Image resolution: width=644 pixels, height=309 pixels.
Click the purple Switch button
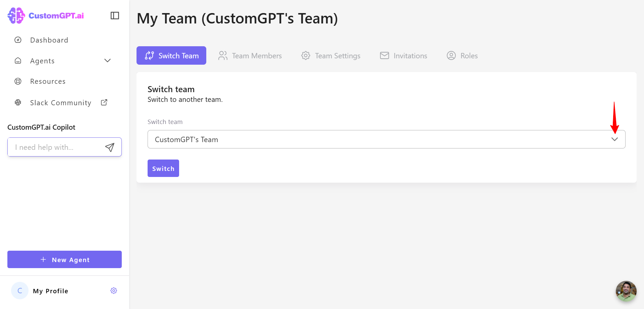[x=163, y=168]
